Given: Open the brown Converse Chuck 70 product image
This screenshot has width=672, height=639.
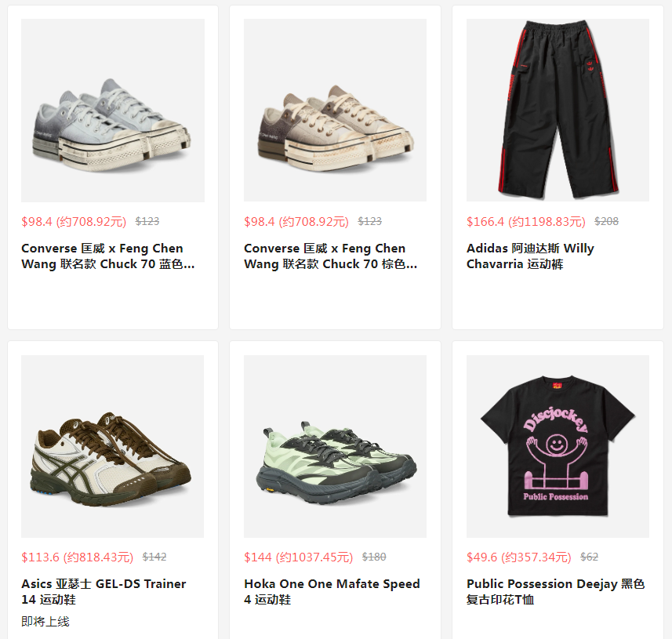Looking at the screenshot, I should (x=335, y=110).
